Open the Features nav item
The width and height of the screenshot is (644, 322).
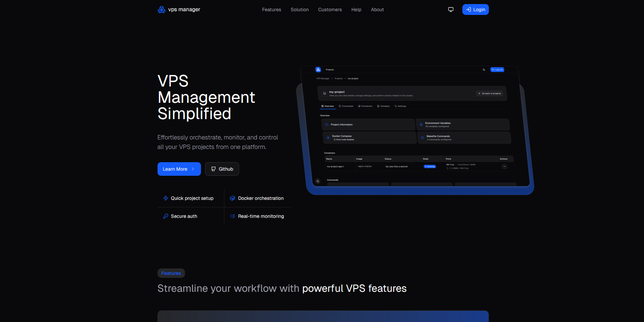click(271, 10)
